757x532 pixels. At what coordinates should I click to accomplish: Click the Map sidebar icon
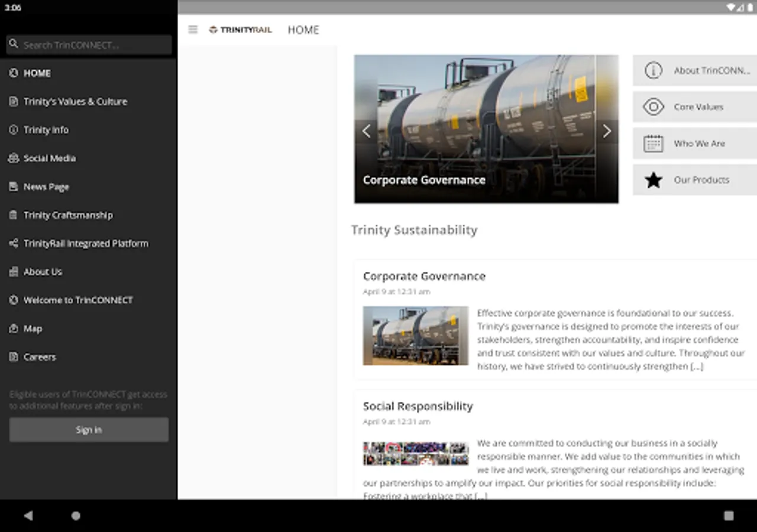click(14, 329)
